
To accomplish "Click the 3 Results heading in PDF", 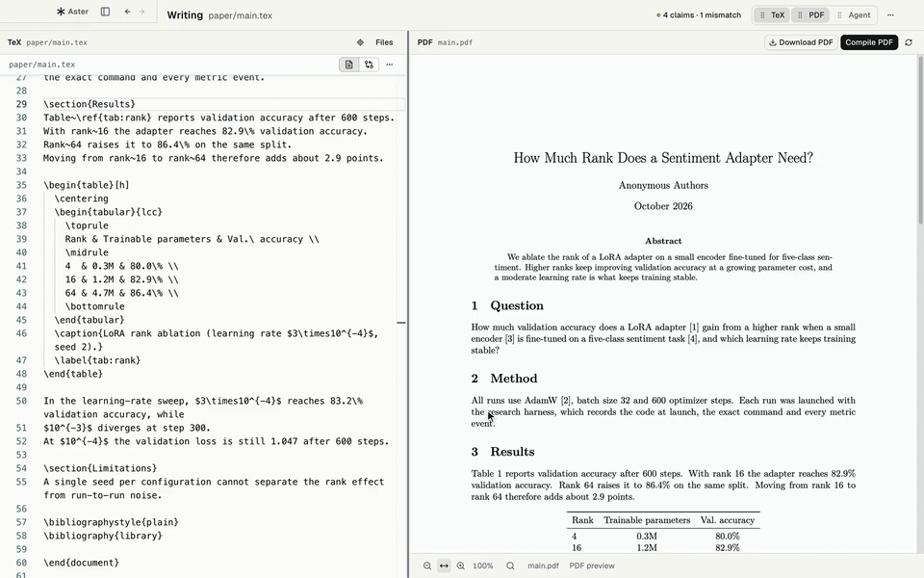I will (502, 452).
